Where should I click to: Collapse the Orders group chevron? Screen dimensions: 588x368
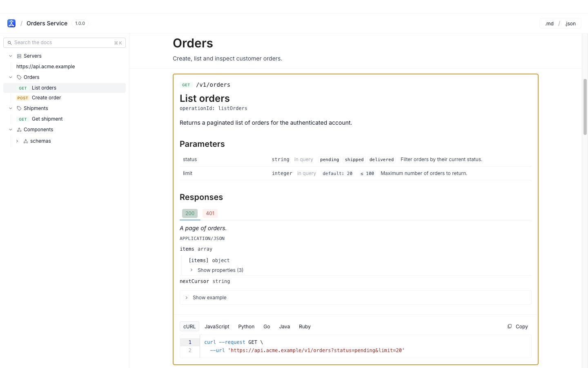pos(11,77)
